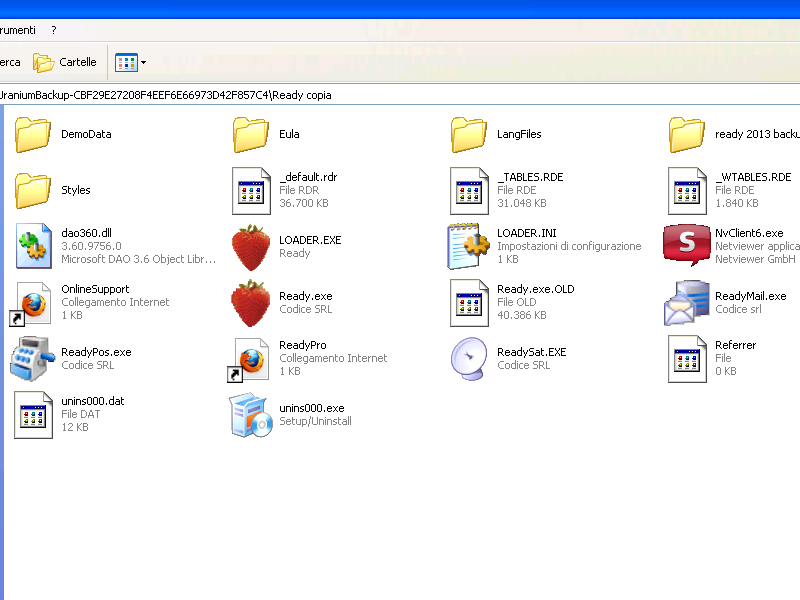Click the unins000.dat file name

[x=93, y=402]
